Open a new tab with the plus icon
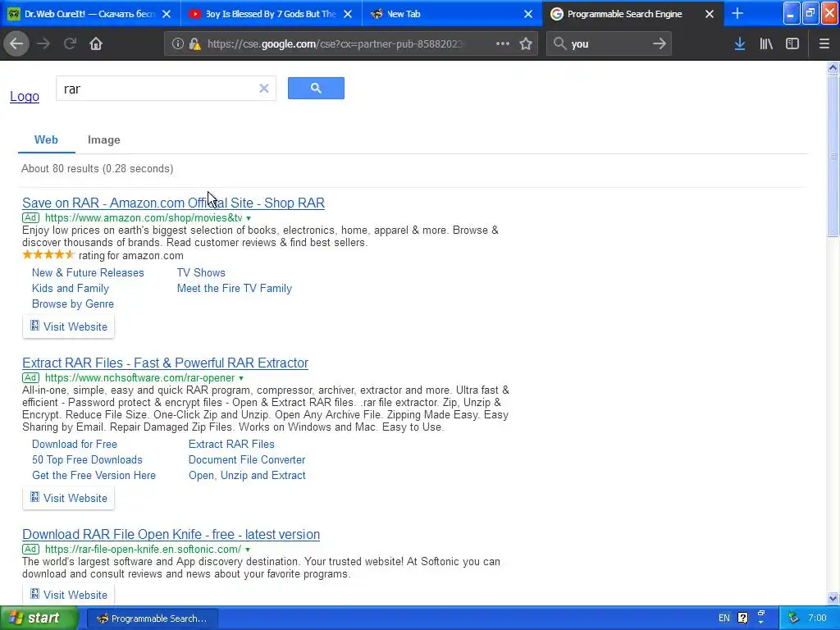The height and width of the screenshot is (630, 840). click(737, 14)
